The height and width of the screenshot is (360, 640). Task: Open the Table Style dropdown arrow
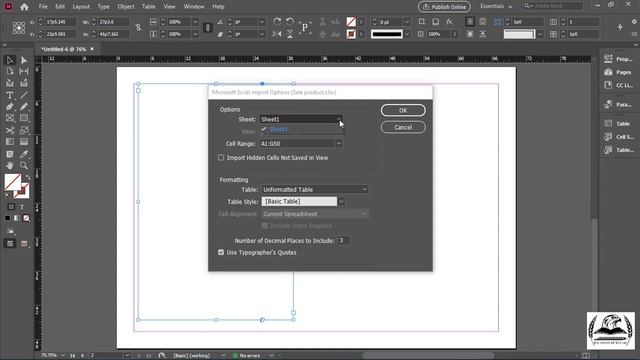click(341, 202)
